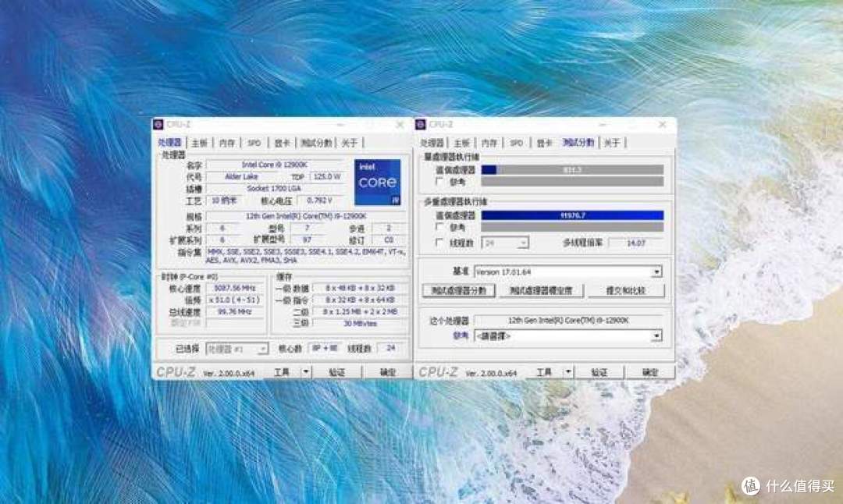Open the 内存 tab in the left CPU-Z window

227,143
